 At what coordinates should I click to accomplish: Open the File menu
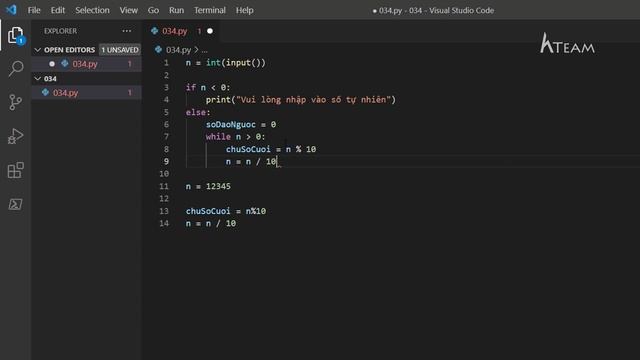click(34, 10)
